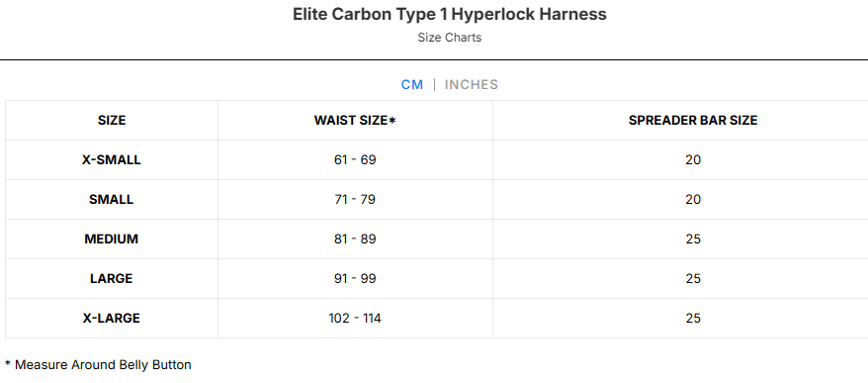The image size is (868, 383).
Task: Click the 81 - 89 waist cell
Action: pos(355,239)
